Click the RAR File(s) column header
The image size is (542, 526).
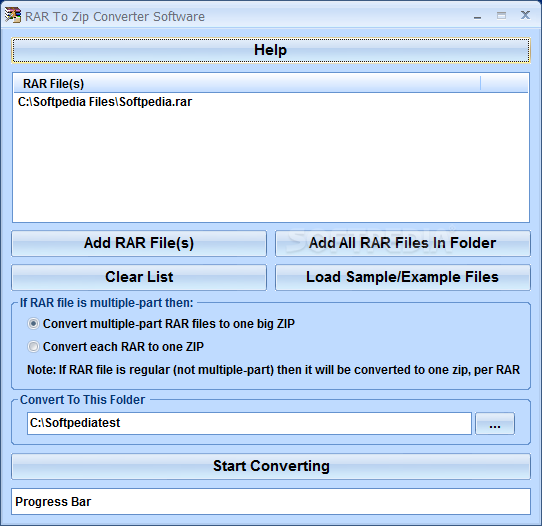pos(247,84)
